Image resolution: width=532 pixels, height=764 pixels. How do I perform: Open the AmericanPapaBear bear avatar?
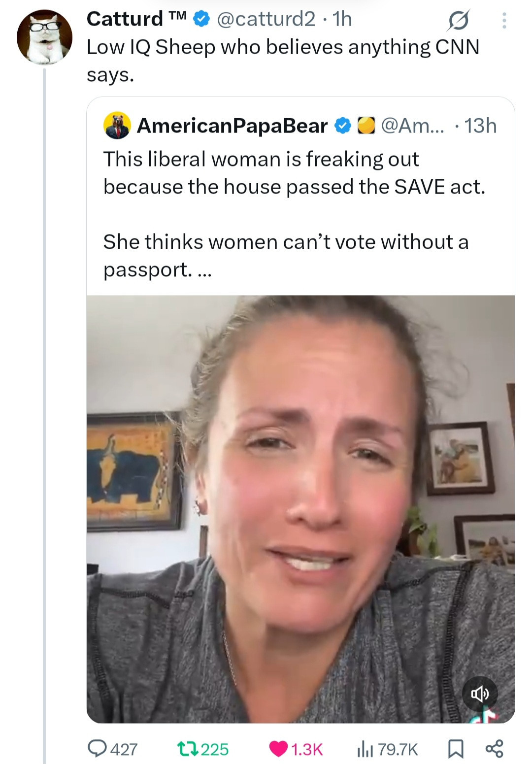pyautogui.click(x=117, y=126)
